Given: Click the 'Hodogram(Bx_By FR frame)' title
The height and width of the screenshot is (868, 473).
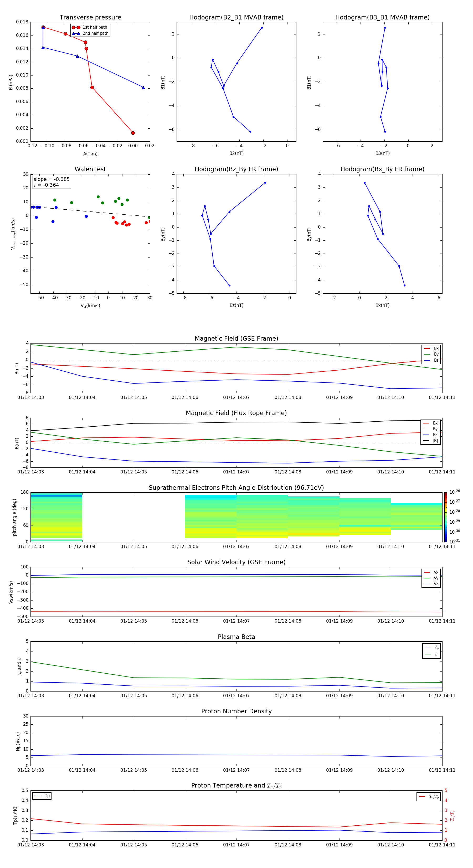Looking at the screenshot, I should point(382,169).
